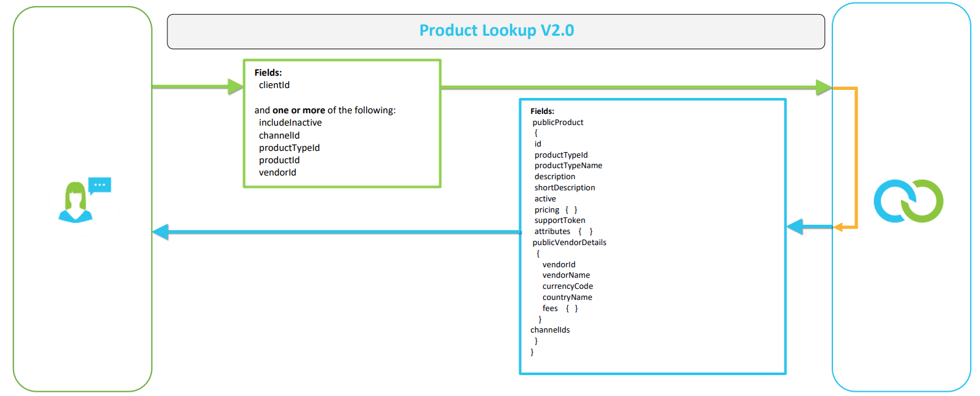Viewport: 980px width, 396px height.
Task: Click the supportToken field text
Action: point(560,220)
